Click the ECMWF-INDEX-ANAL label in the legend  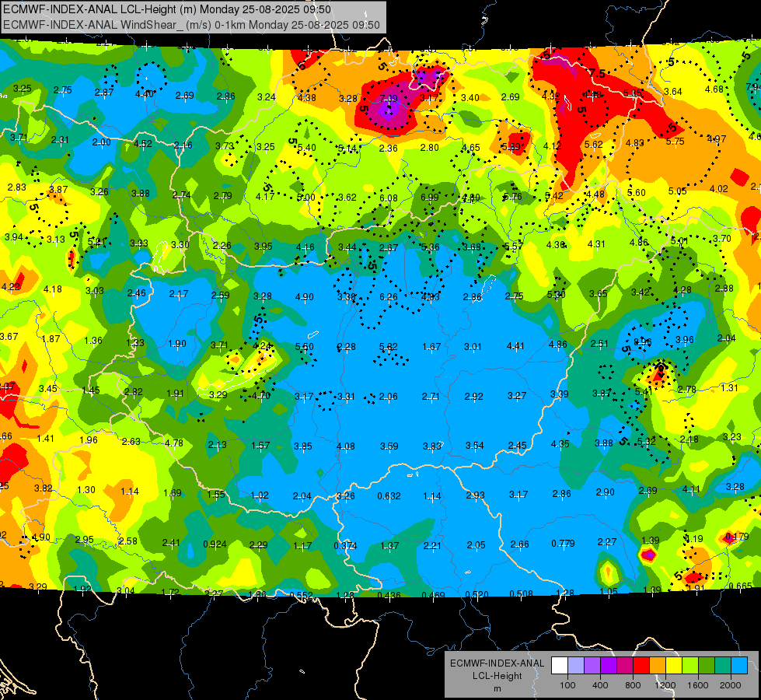[497, 663]
